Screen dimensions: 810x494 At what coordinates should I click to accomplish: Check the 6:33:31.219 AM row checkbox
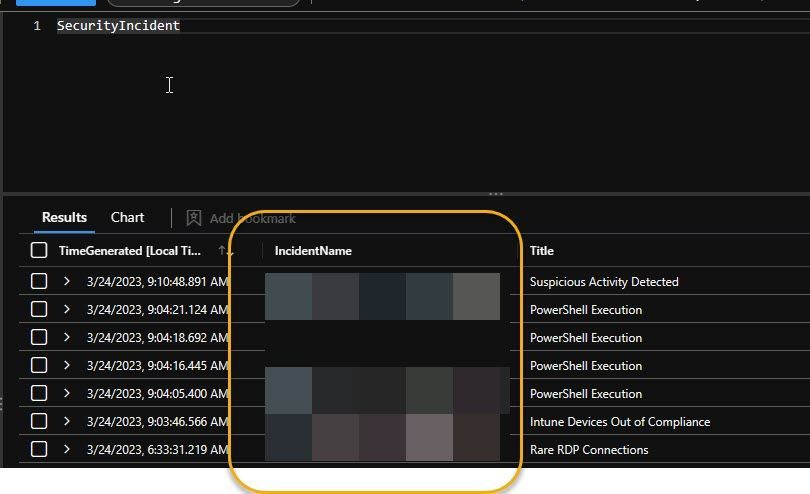(x=39, y=449)
